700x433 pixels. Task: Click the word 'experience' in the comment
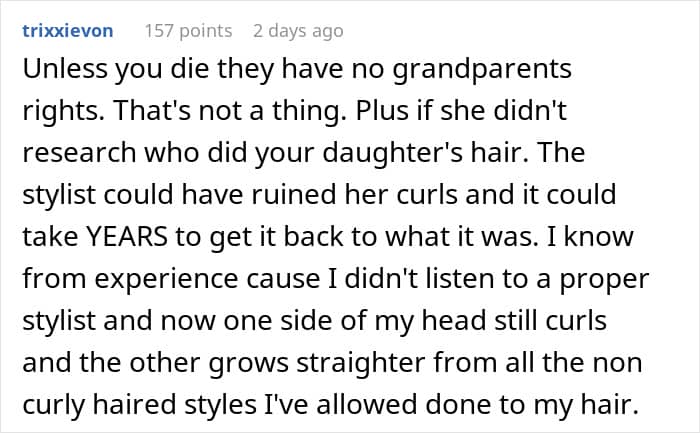click(166, 279)
